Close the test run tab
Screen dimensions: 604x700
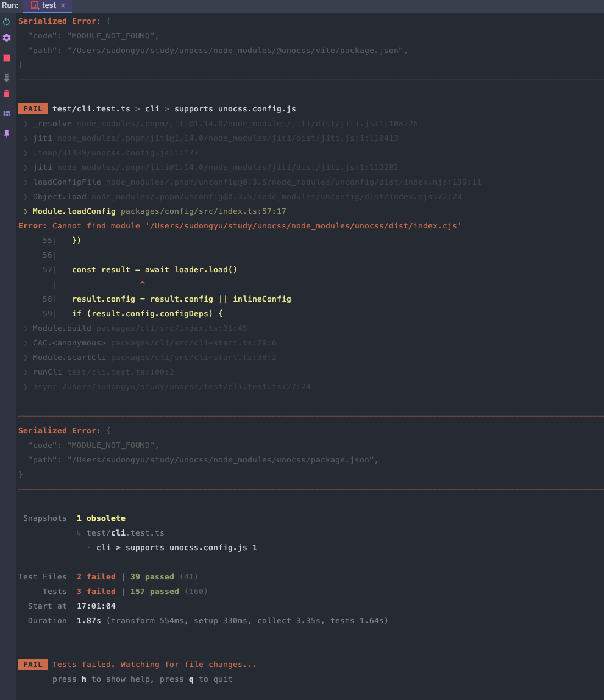coord(63,5)
